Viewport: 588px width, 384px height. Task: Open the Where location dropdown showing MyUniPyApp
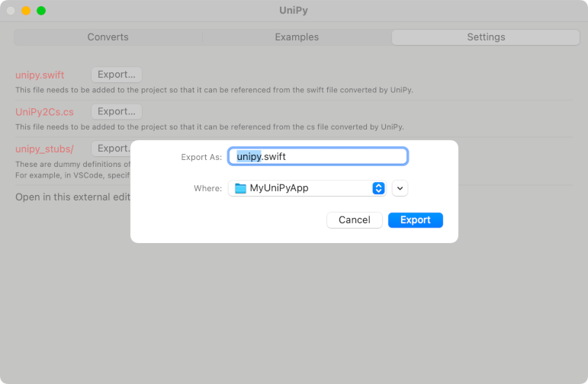tap(307, 188)
